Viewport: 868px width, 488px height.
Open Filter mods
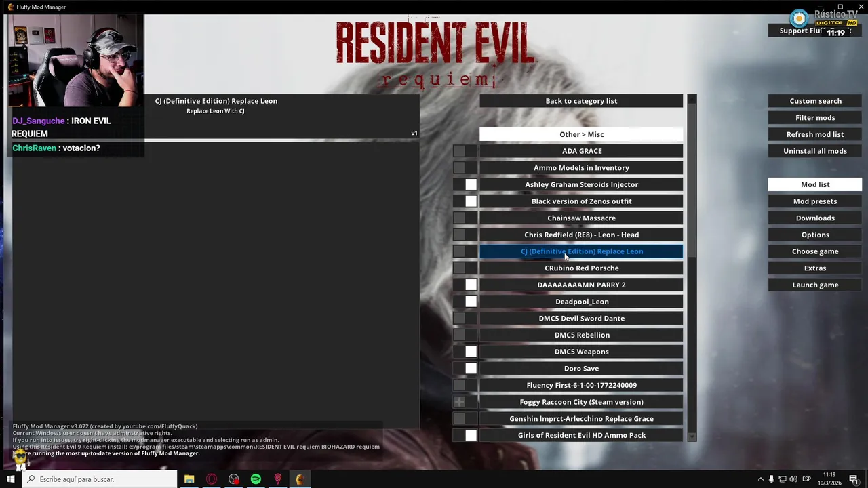[x=815, y=118]
